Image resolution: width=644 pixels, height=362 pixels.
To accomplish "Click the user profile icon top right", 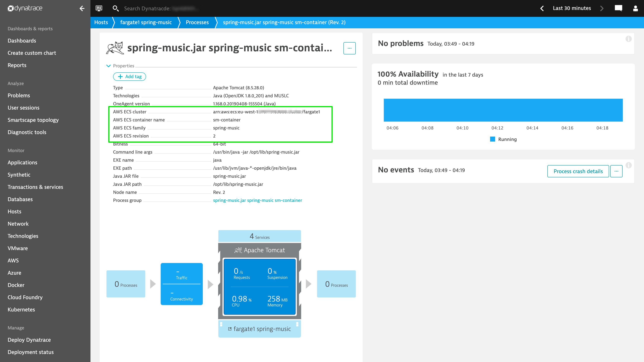I will [636, 8].
